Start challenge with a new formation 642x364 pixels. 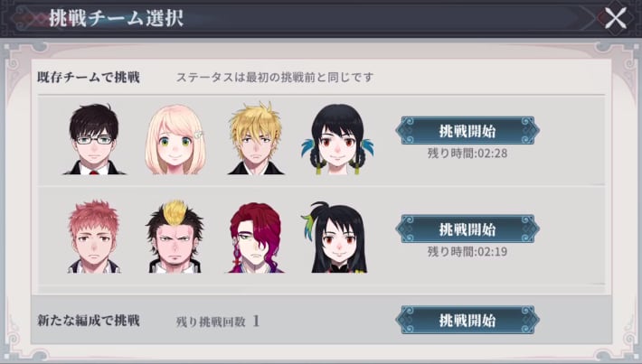pyautogui.click(x=467, y=320)
